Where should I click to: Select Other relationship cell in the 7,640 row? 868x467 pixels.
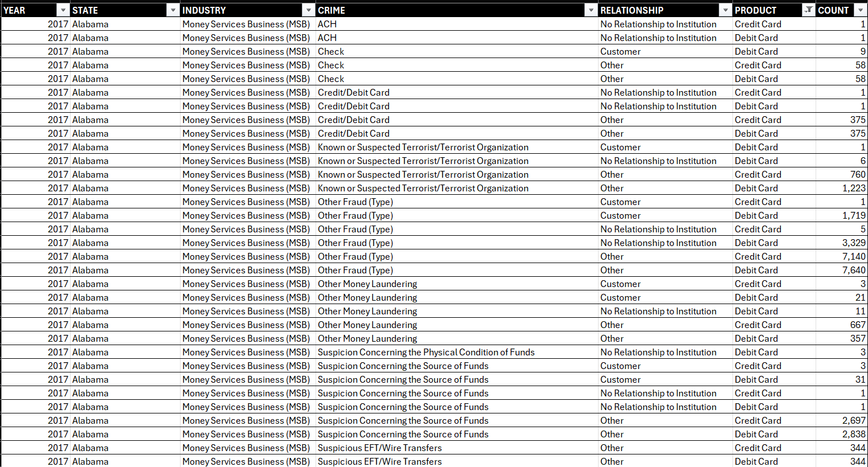665,270
